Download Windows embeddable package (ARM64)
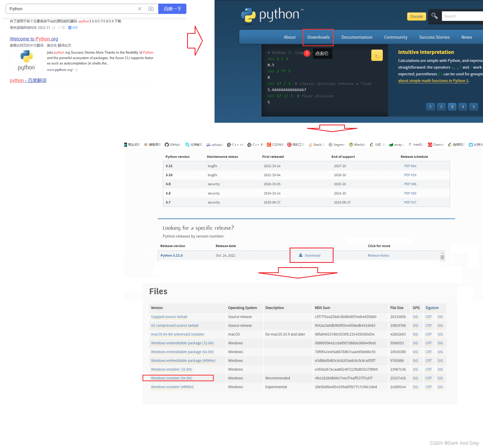483x448 pixels. 183,361
